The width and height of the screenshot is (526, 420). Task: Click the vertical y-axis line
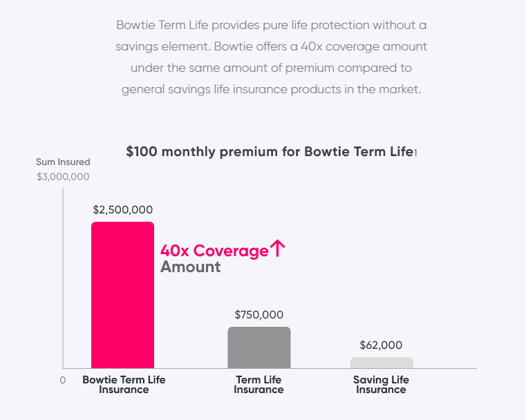coord(63,276)
